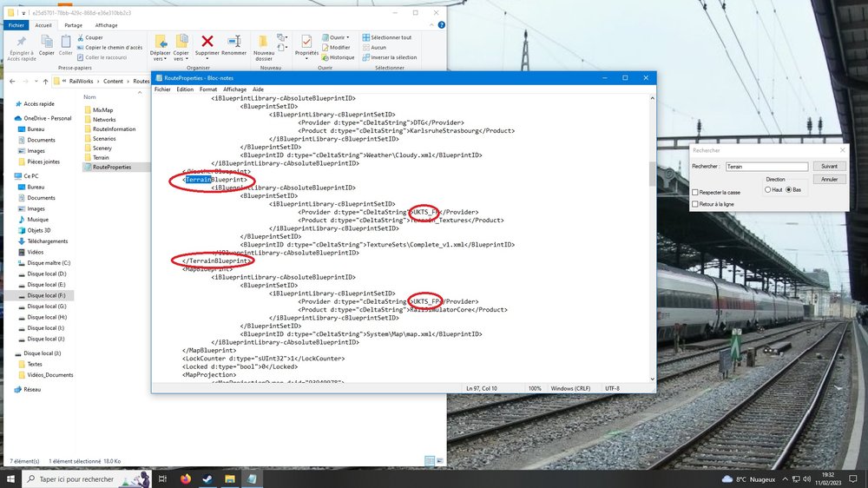Click the Renommer icon in ribbon
This screenshot has height=488, width=868.
pyautogui.click(x=234, y=41)
